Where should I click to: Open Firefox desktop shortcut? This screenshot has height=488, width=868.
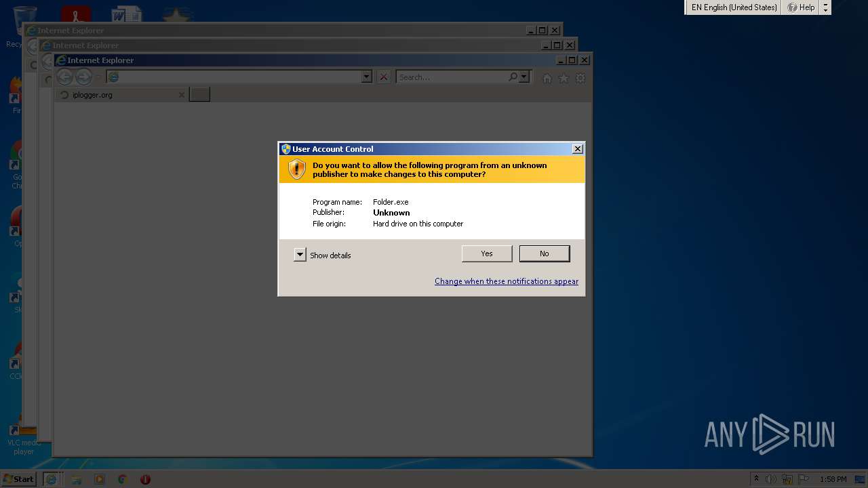click(x=15, y=95)
